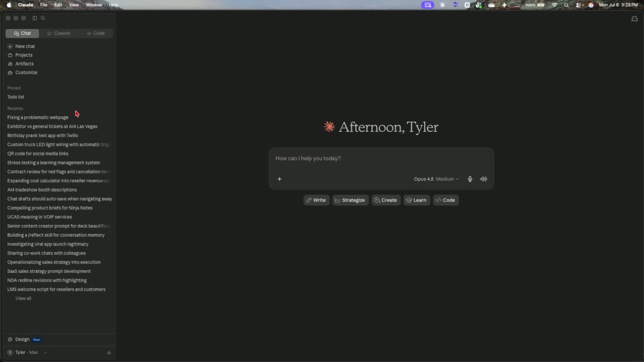Open 'Building a /reflect skill for conversation memory'
This screenshot has height=362, width=644.
[x=56, y=235]
